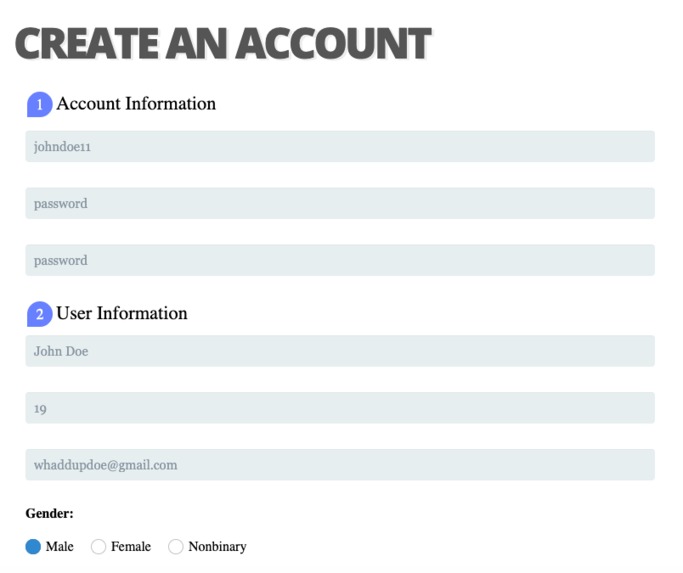This screenshot has width=683, height=573.
Task: Click the Female label text
Action: click(131, 546)
